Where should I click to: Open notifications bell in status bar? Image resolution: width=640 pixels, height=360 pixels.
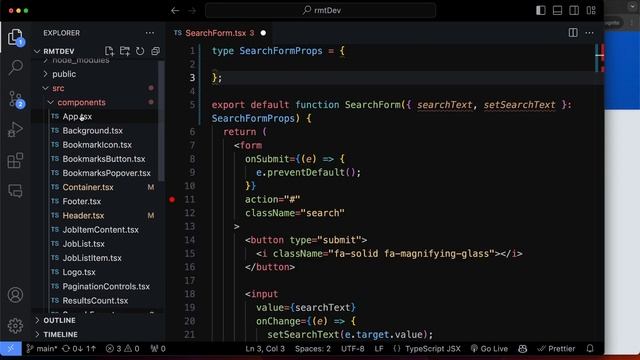coord(590,349)
